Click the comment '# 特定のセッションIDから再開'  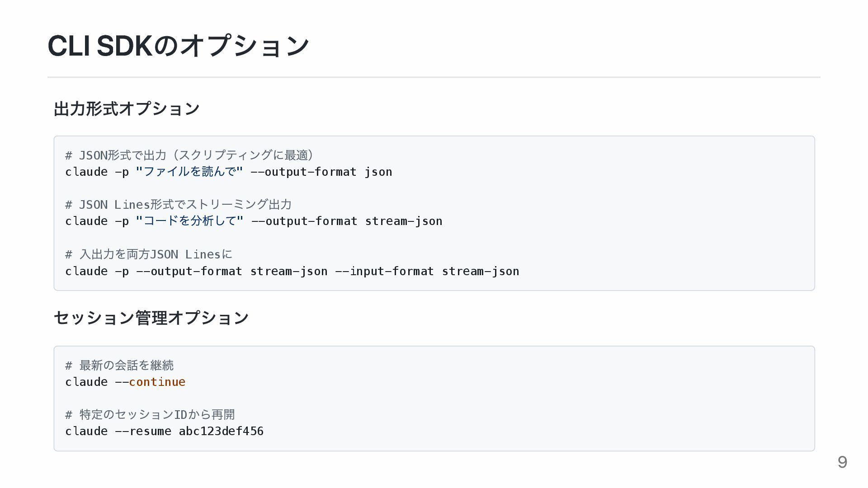[150, 414]
